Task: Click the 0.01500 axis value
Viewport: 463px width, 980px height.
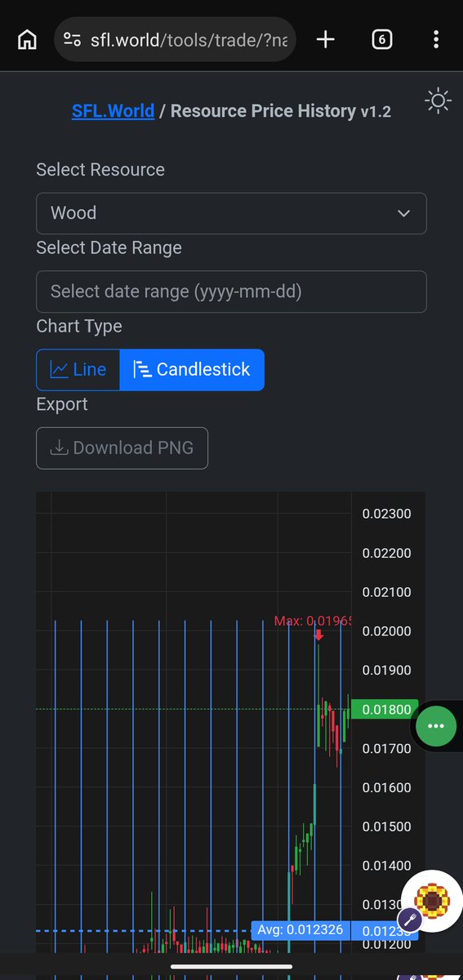Action: pyautogui.click(x=386, y=827)
